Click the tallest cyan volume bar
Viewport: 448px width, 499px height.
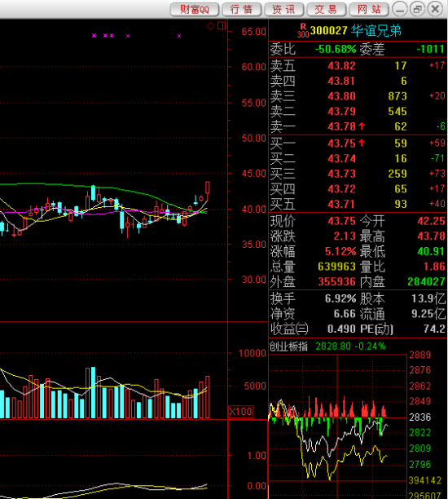pos(93,393)
